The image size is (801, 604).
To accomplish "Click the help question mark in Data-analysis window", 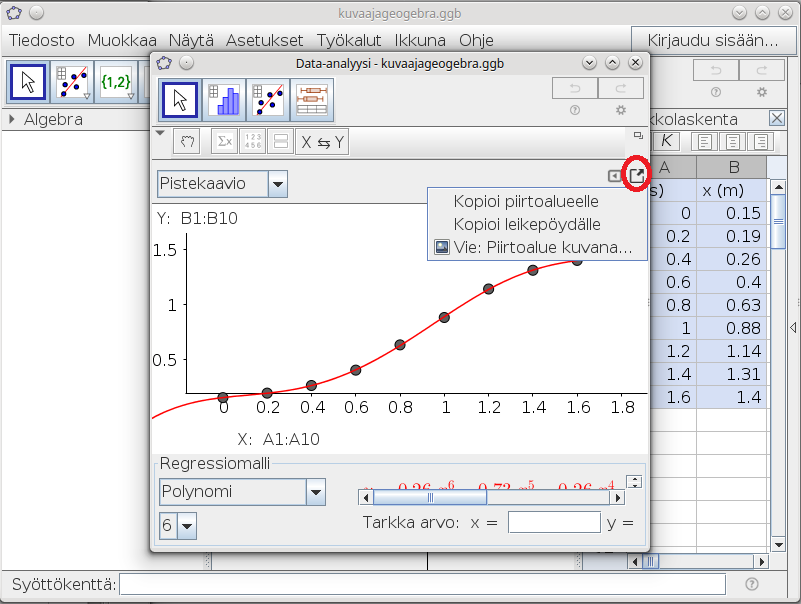I will [x=575, y=110].
